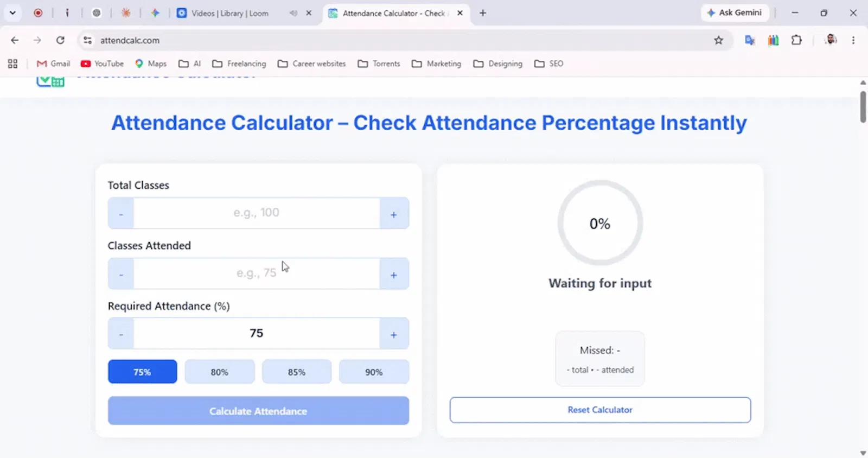
Task: Go forward to the next page
Action: click(37, 40)
